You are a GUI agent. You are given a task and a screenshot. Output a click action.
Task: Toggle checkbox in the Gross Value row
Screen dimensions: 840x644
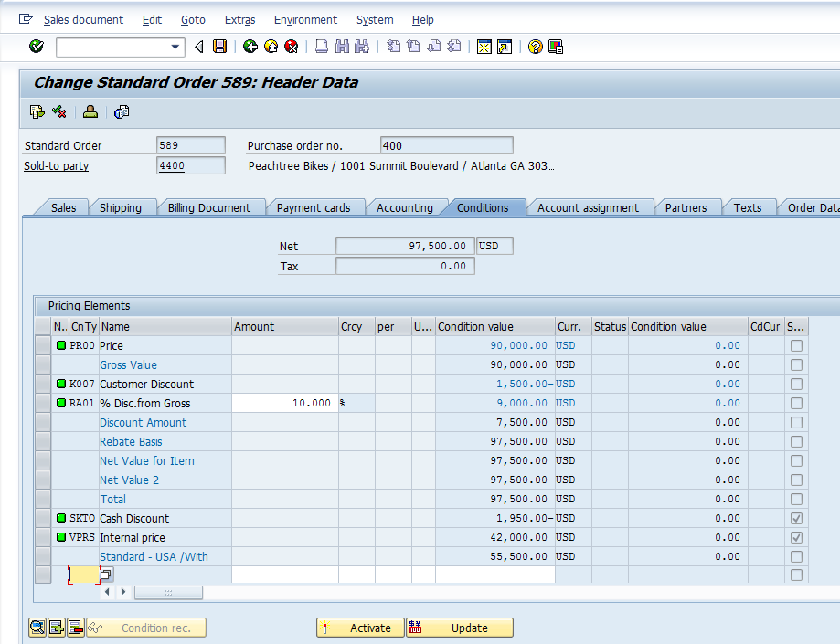[x=797, y=365]
